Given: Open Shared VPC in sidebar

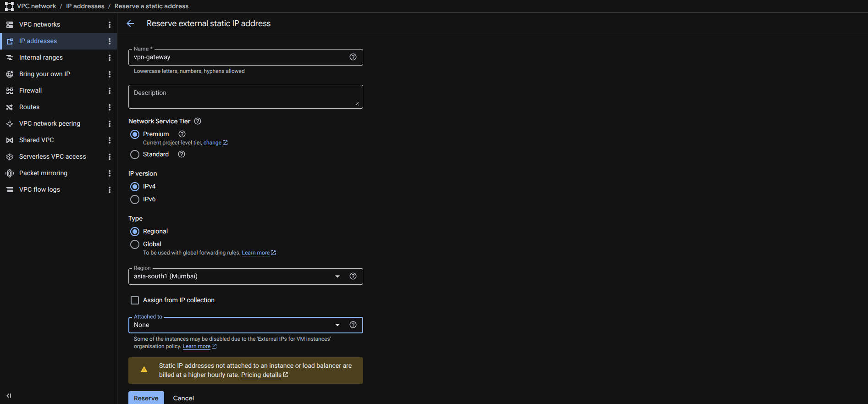Looking at the screenshot, I should [37, 140].
